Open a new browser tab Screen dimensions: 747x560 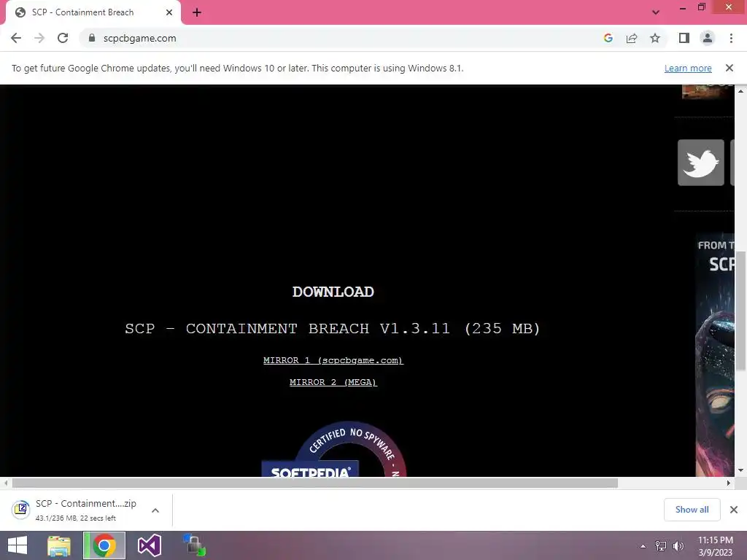tap(197, 12)
